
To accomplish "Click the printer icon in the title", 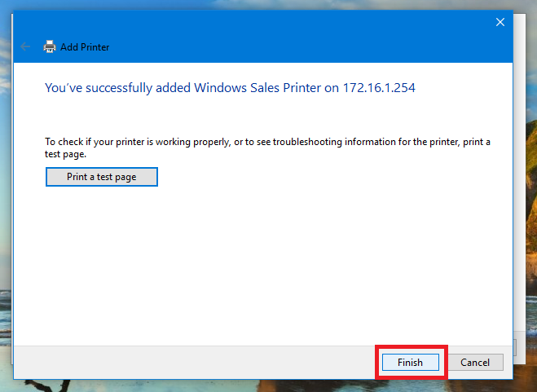I will click(x=50, y=46).
